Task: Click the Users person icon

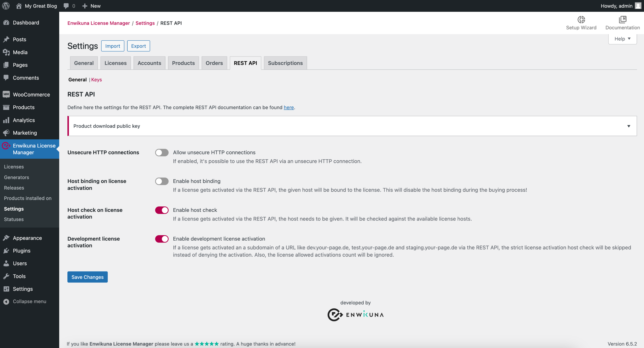Action: [x=6, y=263]
